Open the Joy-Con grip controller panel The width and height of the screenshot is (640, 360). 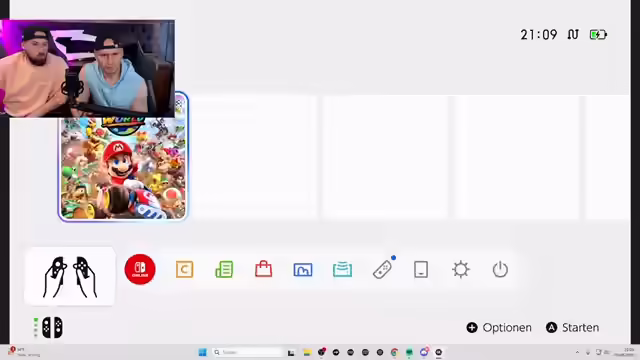[x=70, y=276]
